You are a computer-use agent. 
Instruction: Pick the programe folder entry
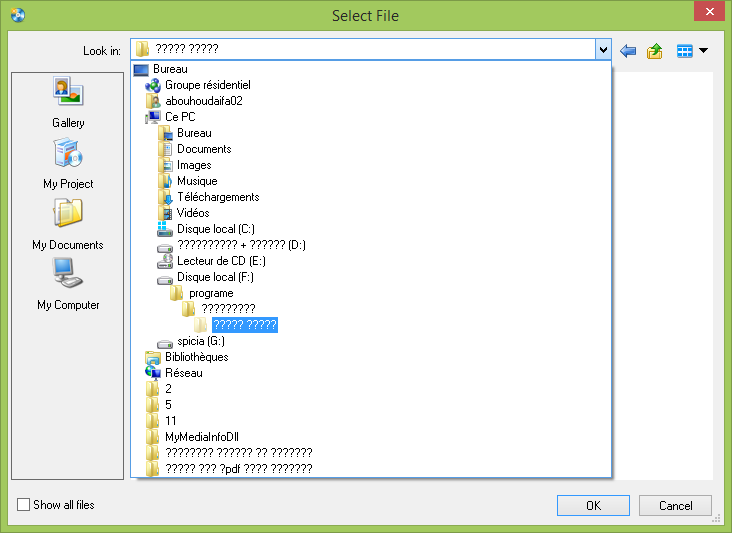pos(211,293)
